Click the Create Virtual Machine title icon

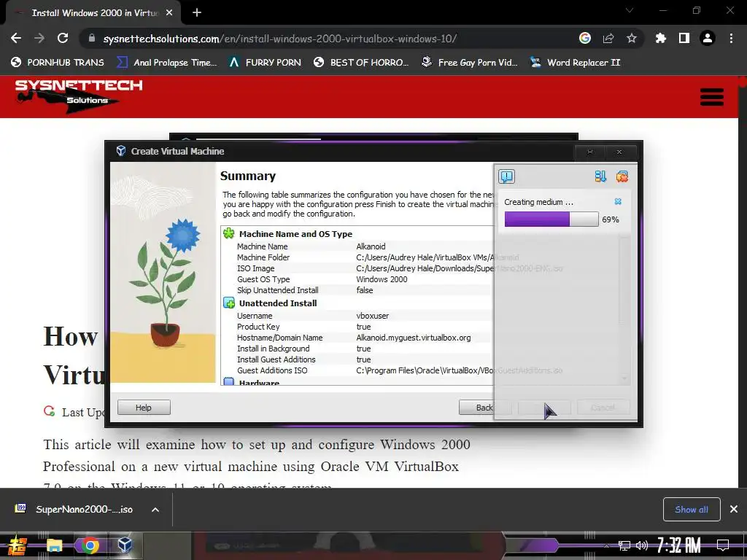(x=121, y=151)
